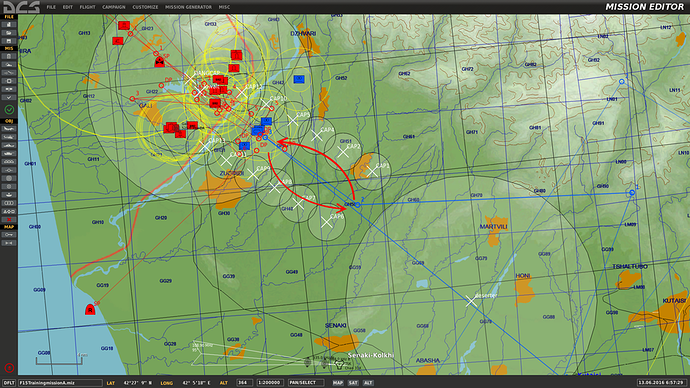The image size is (690, 388).
Task: Click the new mission file icon
Action: click(x=9, y=25)
